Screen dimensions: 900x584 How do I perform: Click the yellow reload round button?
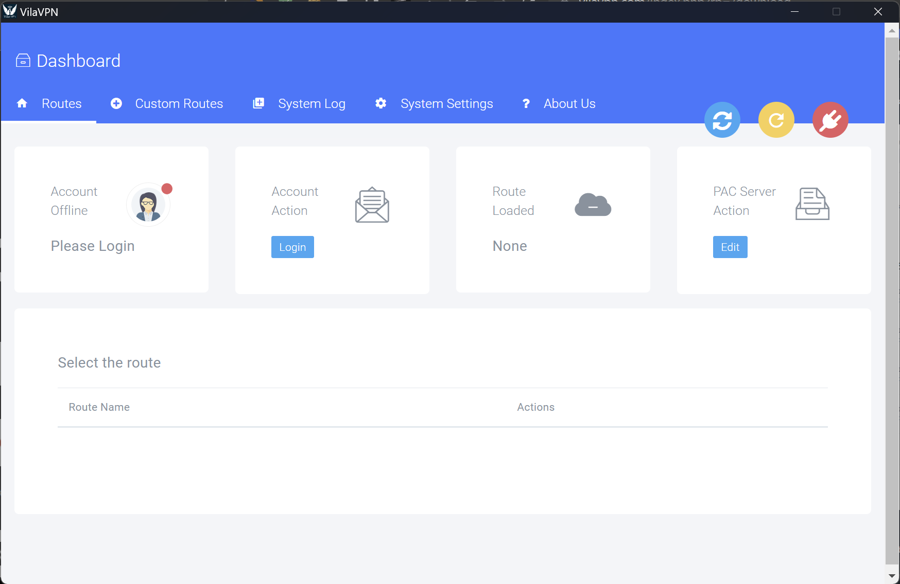(776, 120)
